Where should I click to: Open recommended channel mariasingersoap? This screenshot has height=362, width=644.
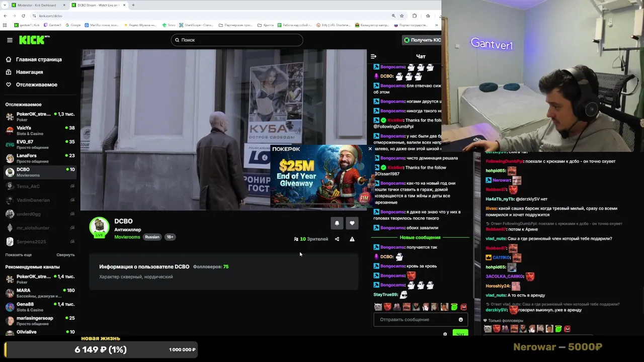coord(40,321)
